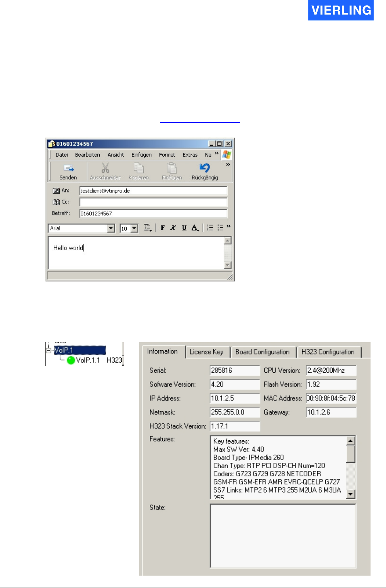This screenshot has width=386, height=588.
Task: Switch to the Information tab
Action: 162,351
